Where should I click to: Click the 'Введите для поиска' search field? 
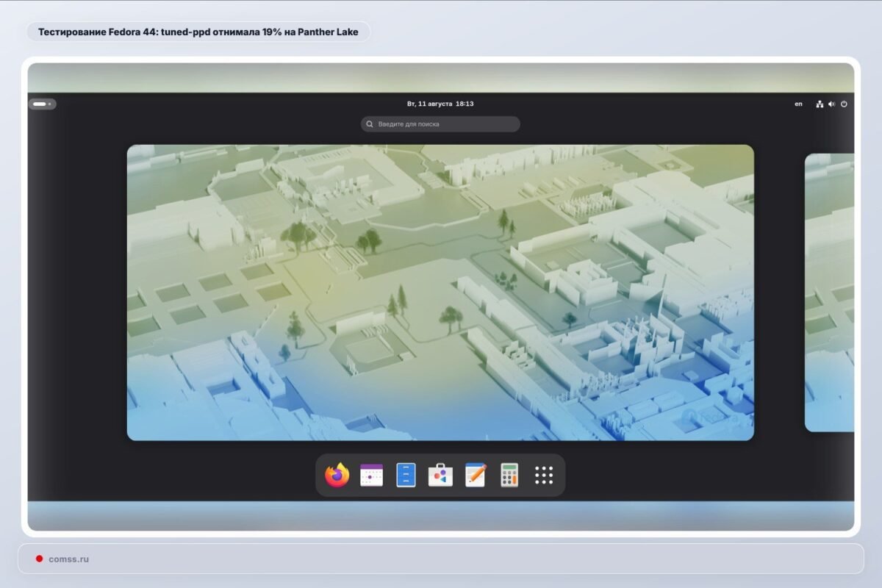[x=440, y=124]
